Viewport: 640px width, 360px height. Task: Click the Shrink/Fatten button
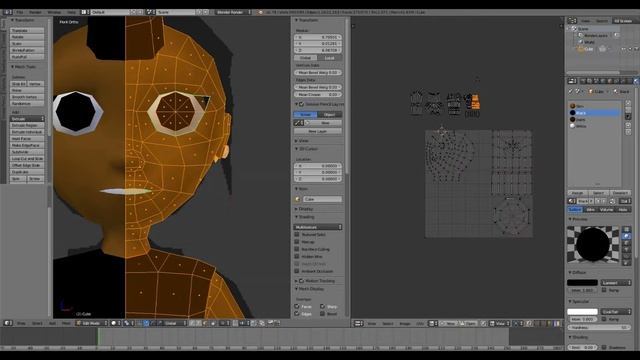click(x=27, y=50)
